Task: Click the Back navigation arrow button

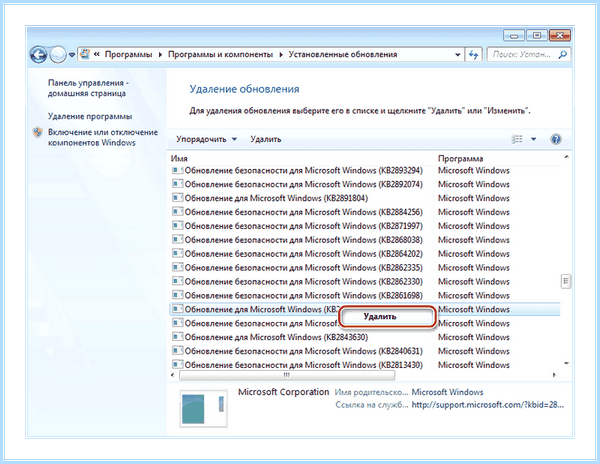Action: click(x=39, y=55)
